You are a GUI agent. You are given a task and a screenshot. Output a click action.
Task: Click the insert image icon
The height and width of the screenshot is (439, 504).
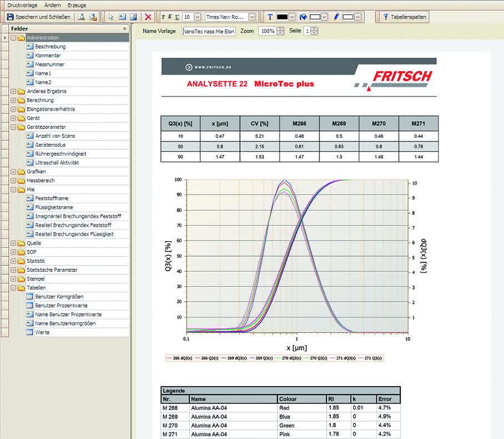[133, 17]
